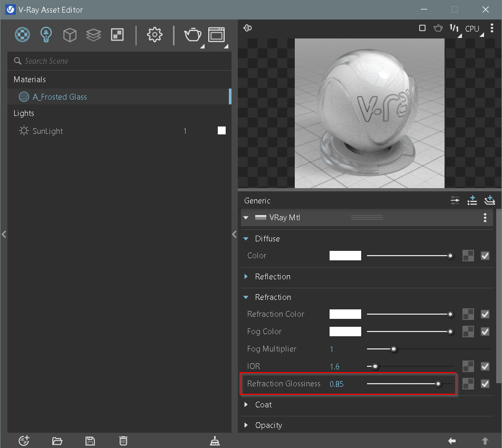Click the save asset to file icon
The width and height of the screenshot is (502, 448).
(x=90, y=441)
